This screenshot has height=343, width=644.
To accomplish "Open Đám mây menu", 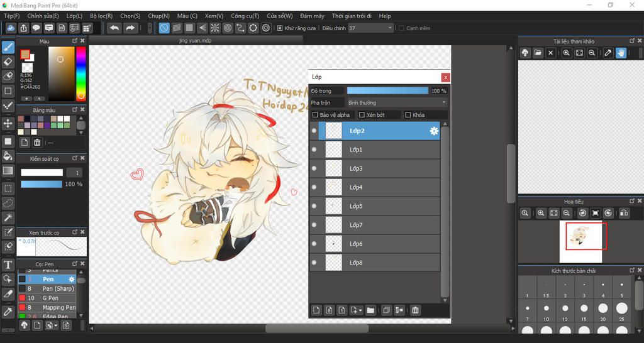I will tap(312, 16).
